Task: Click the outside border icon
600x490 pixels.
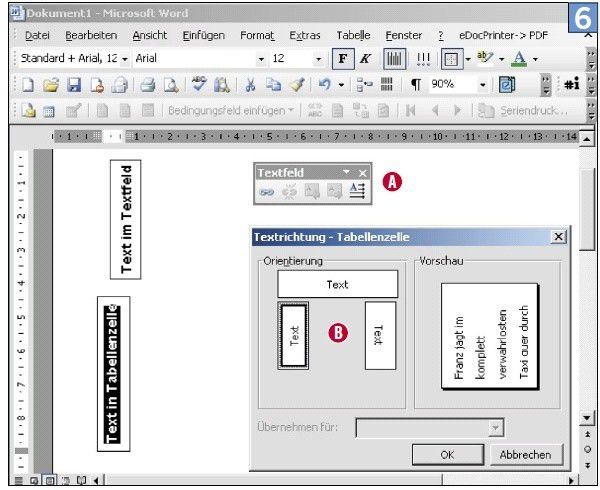Action: [452, 59]
